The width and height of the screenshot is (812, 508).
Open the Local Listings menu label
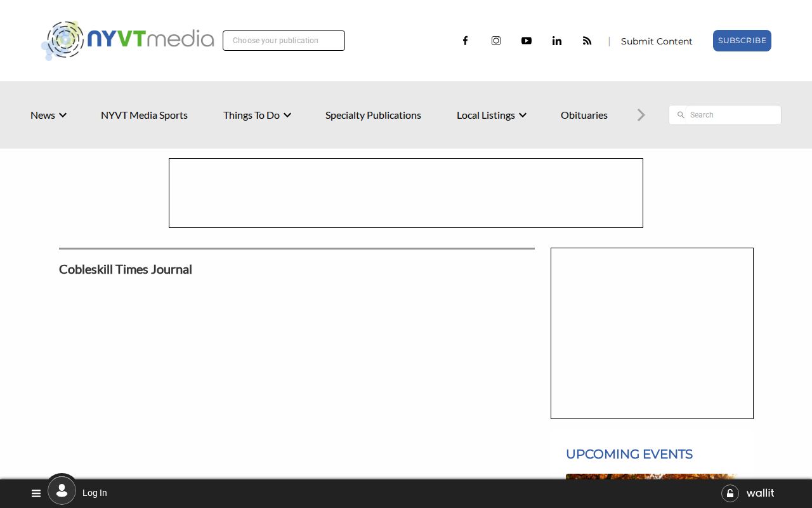486,115
